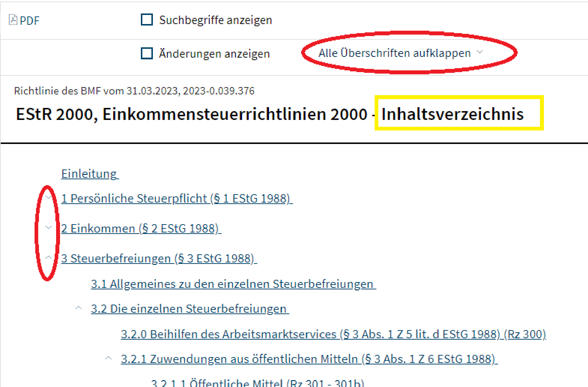Screen dimensions: 588x387
Task: Open 1 Persönliche Steuerpflicht section link
Action: point(176,198)
